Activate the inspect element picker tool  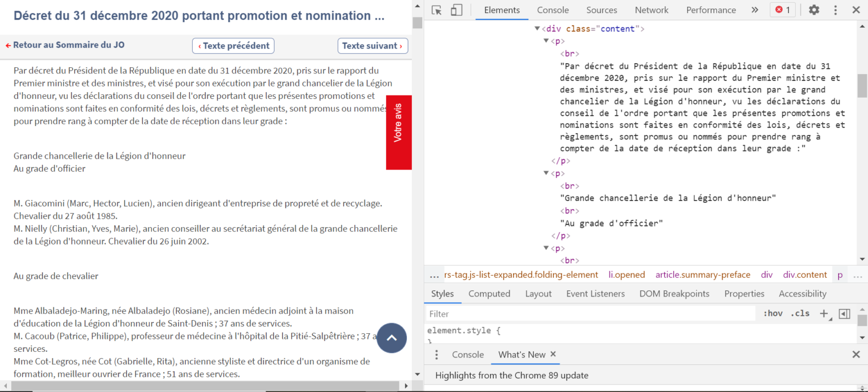point(436,10)
